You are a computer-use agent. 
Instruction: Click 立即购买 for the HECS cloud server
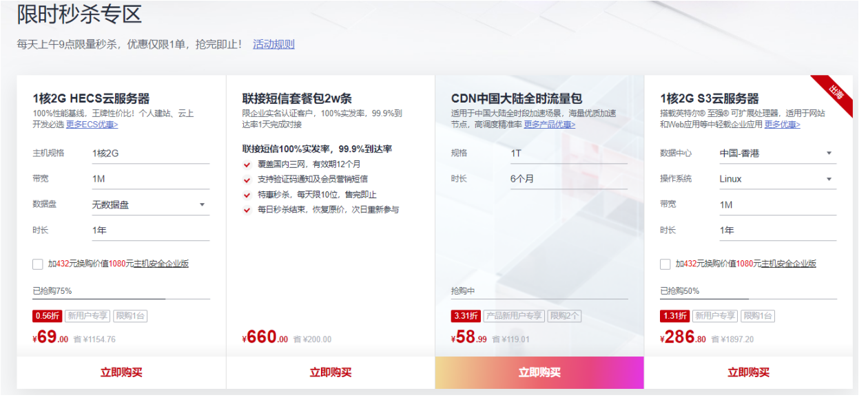pos(121,372)
